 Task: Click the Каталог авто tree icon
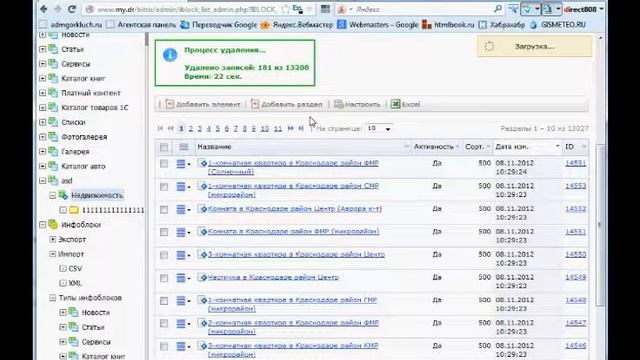(x=53, y=166)
